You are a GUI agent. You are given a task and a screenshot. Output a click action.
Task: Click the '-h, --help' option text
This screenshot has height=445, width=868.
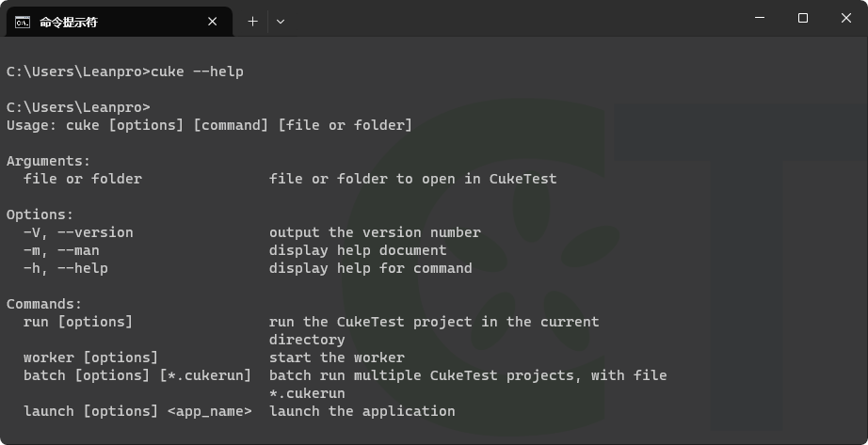point(65,268)
